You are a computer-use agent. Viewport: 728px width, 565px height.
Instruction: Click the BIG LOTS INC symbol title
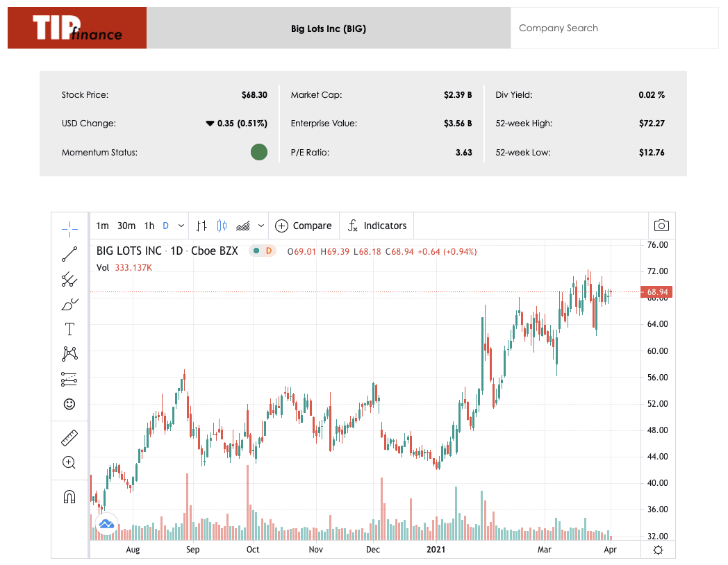click(129, 251)
